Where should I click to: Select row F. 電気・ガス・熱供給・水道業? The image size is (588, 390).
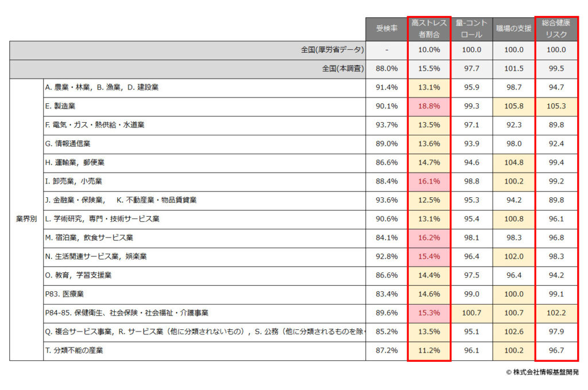coord(204,125)
